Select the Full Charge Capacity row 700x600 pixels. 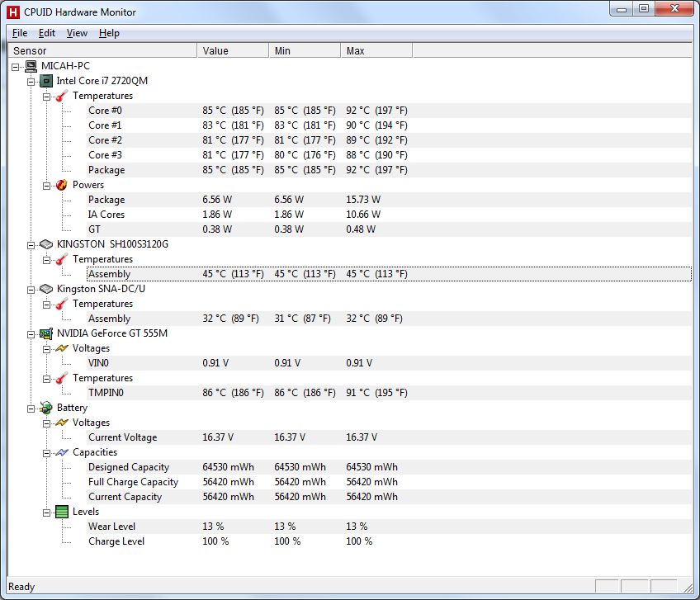pos(389,482)
